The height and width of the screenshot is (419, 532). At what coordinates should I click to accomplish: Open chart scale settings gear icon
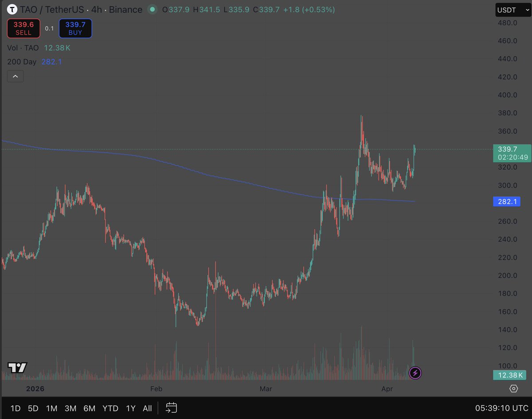click(x=513, y=389)
